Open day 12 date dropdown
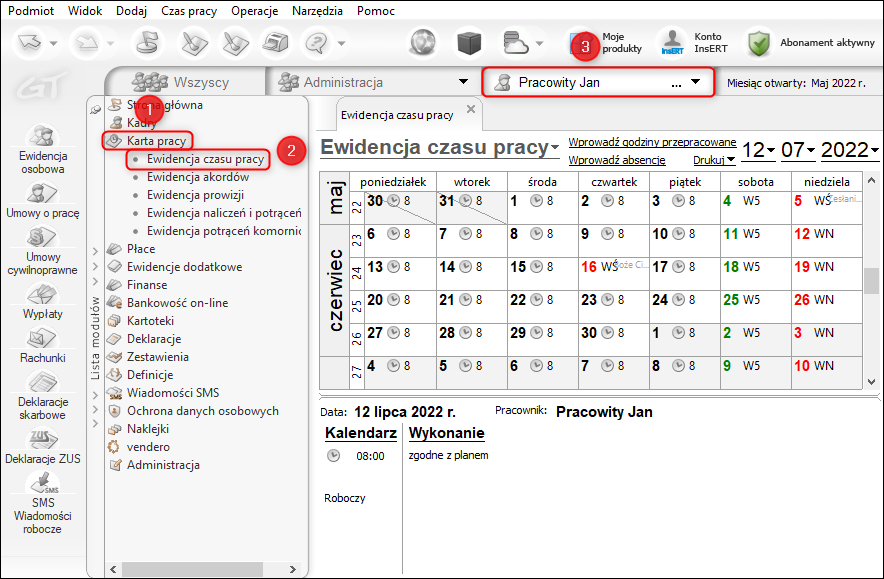The width and height of the screenshot is (884, 579). coord(770,150)
